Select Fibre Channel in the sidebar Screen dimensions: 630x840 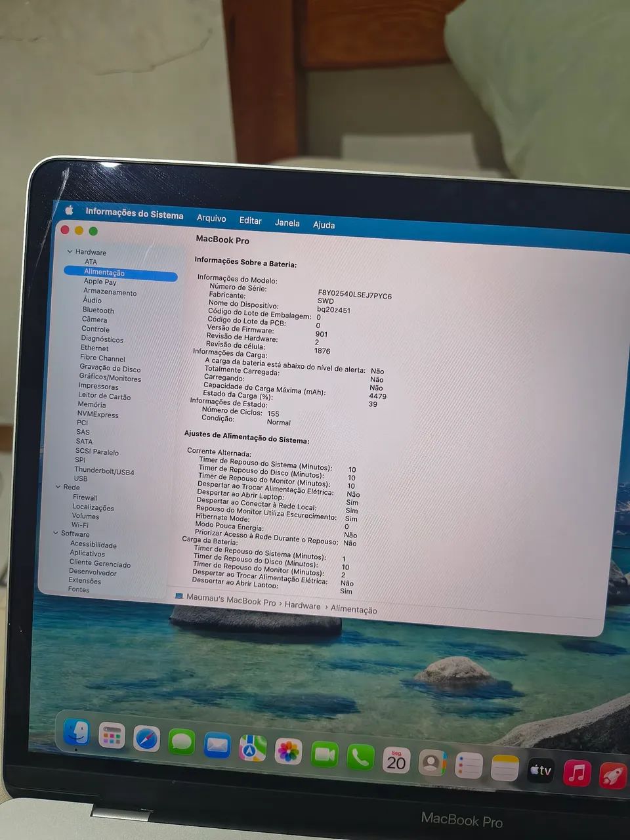pos(102,358)
